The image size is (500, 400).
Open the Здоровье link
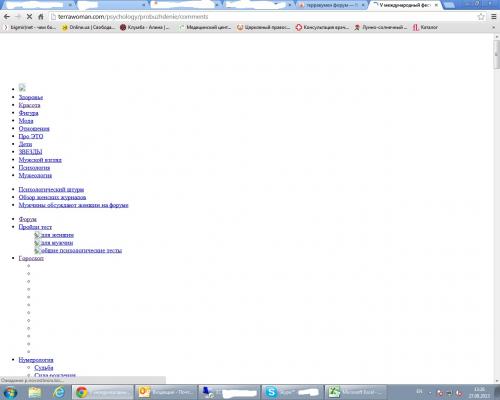pos(31,97)
